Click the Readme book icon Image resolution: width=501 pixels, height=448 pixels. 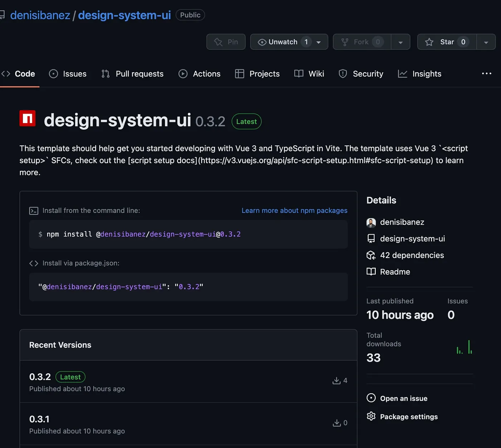(371, 272)
